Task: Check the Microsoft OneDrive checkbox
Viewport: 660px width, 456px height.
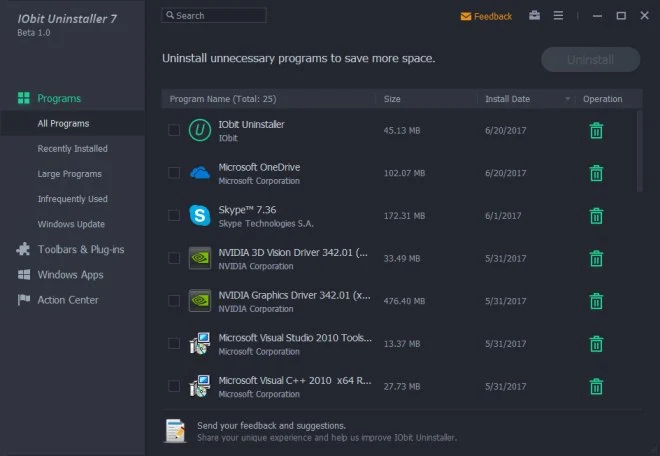Action: pos(174,173)
